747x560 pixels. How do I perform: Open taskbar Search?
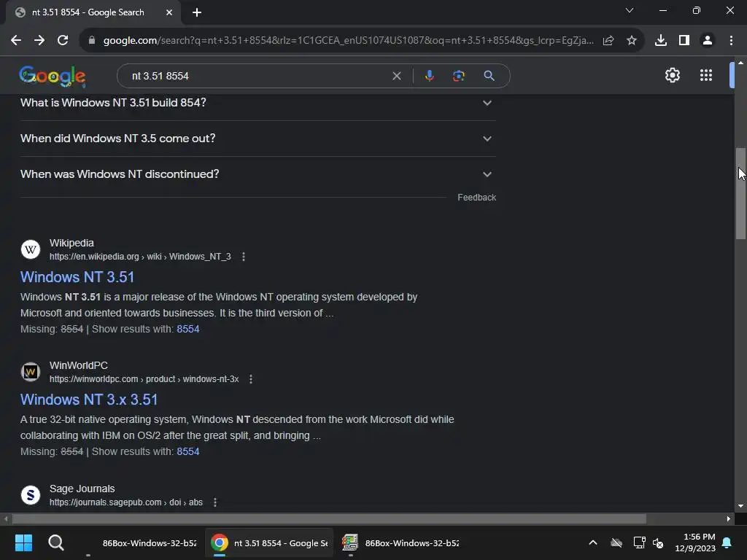[56, 542]
